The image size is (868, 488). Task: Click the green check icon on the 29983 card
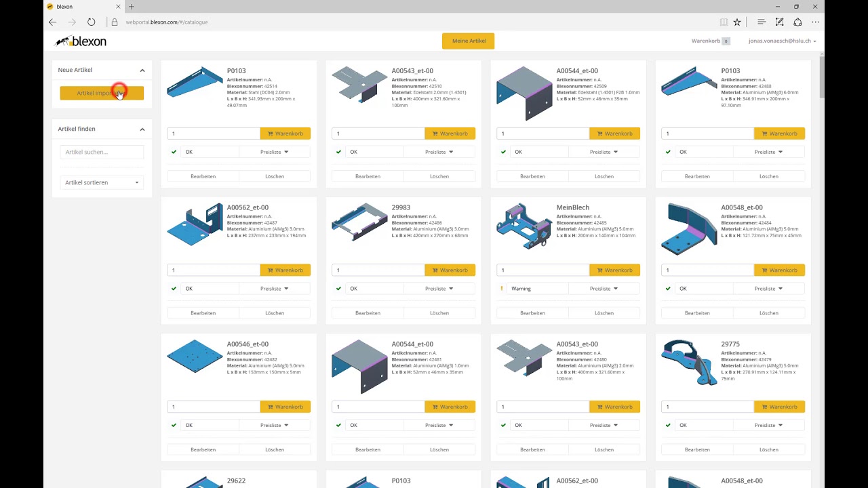tap(338, 289)
